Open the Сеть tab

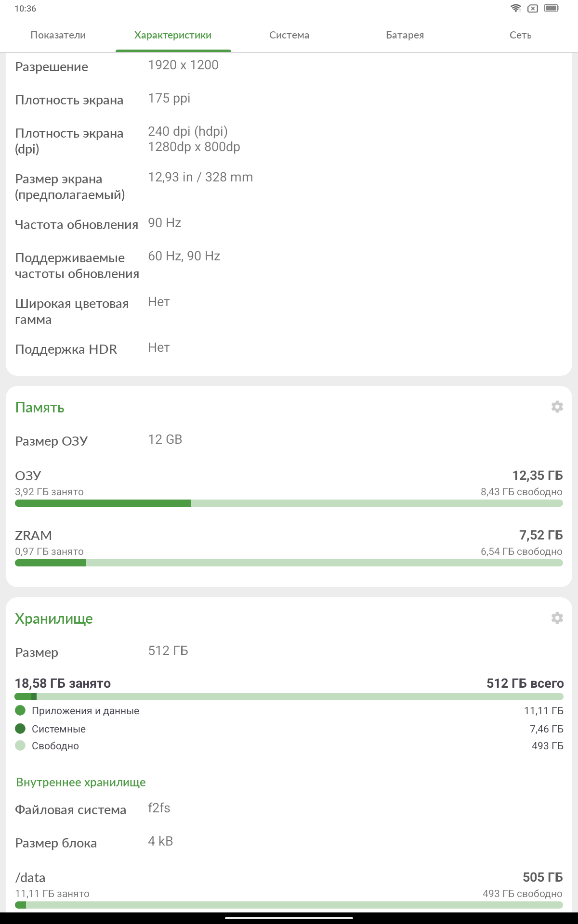520,35
